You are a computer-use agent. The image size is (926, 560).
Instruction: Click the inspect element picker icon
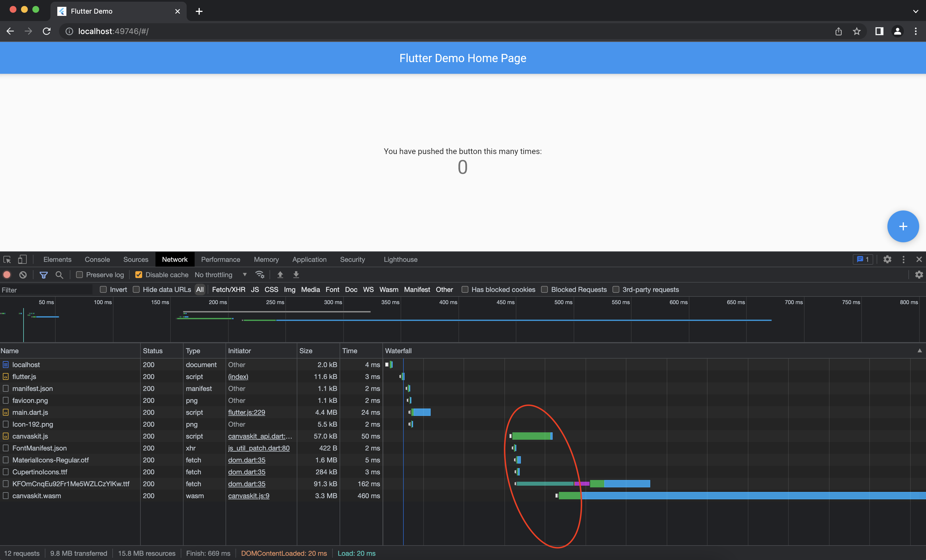[x=7, y=259]
